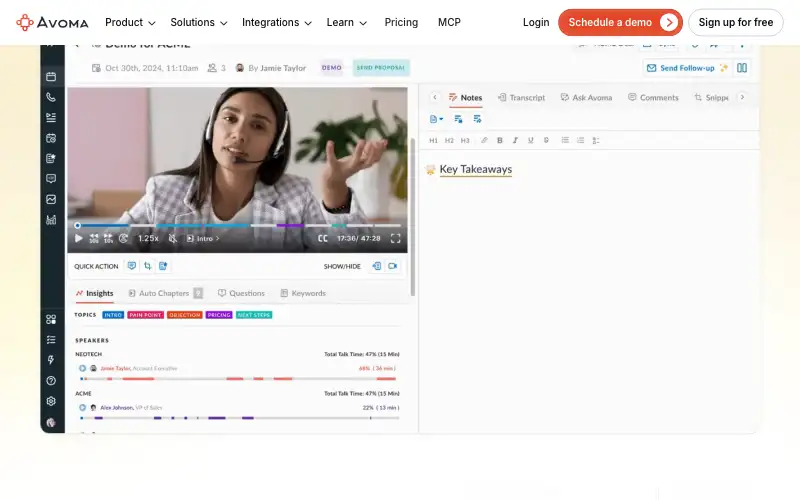Toggle the video mute speaker icon
The width and height of the screenshot is (800, 500).
pos(173,238)
